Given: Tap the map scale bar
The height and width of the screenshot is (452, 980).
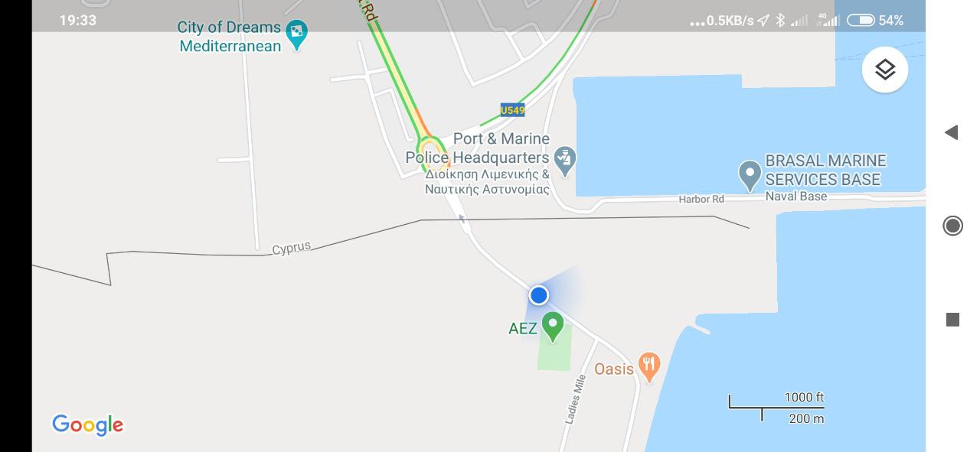Looking at the screenshot, I should tap(776, 408).
